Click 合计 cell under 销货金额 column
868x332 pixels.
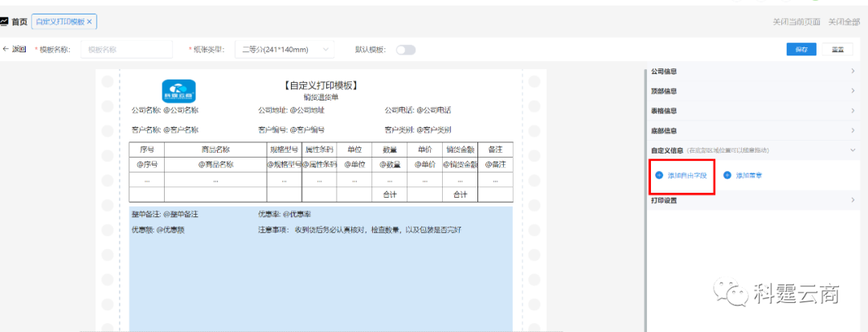click(x=460, y=195)
